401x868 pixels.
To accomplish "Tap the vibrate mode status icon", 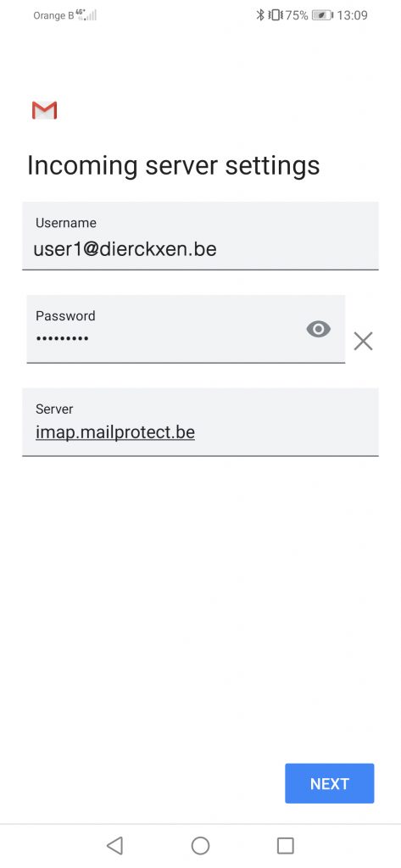I will (x=276, y=15).
